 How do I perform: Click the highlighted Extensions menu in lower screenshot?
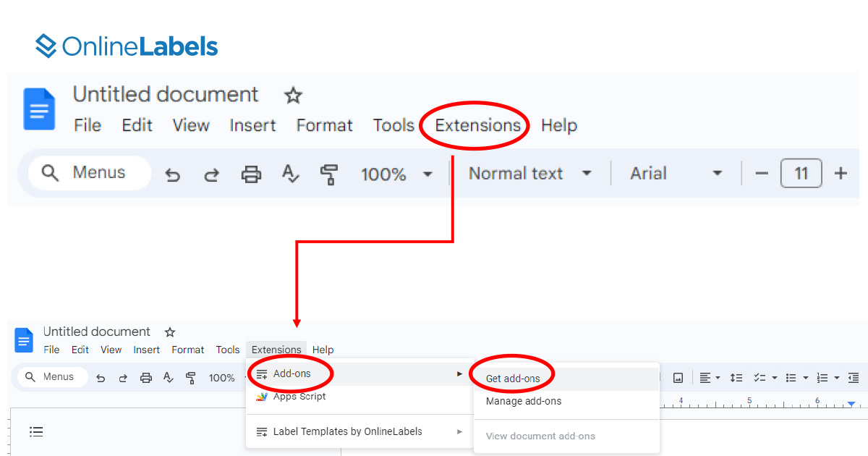pos(276,350)
